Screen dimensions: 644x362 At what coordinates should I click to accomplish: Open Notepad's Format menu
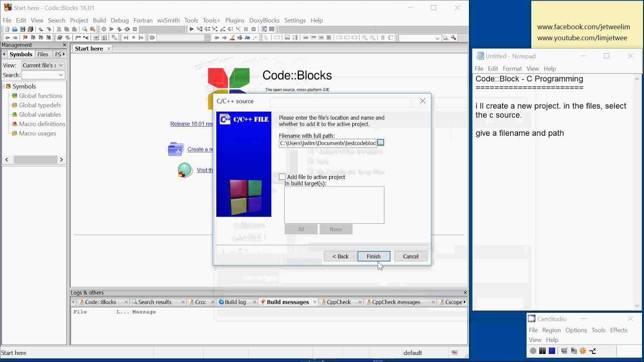(512, 68)
